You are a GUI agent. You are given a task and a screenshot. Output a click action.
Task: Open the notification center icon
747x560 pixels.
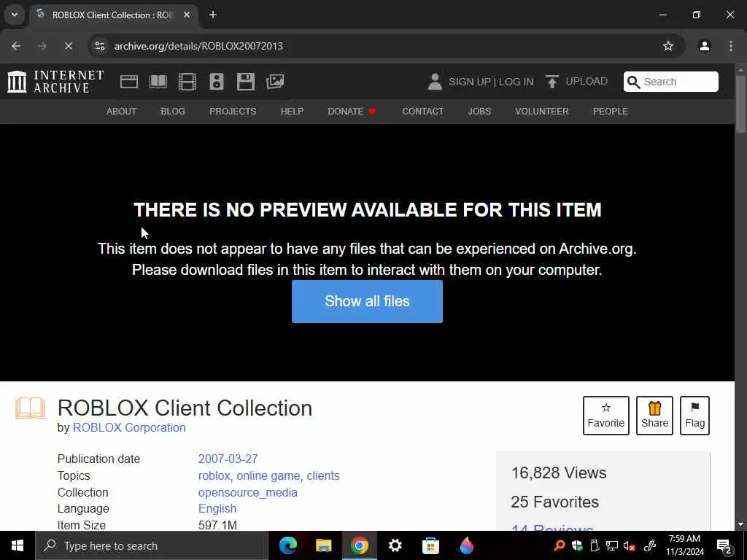click(724, 545)
